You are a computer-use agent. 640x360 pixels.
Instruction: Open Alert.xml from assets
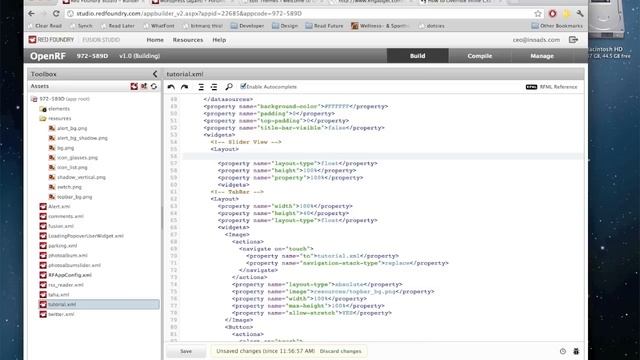[x=55, y=207]
